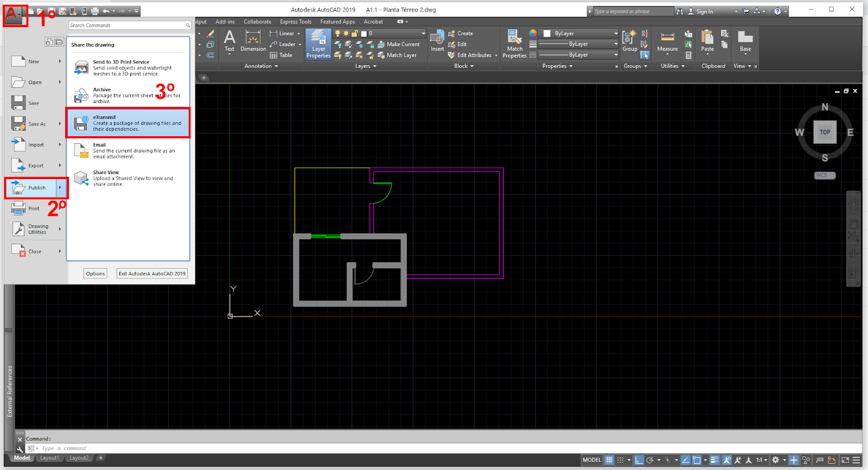
Task: Open the WCS coordinate system dropdown
Action: pyautogui.click(x=825, y=175)
